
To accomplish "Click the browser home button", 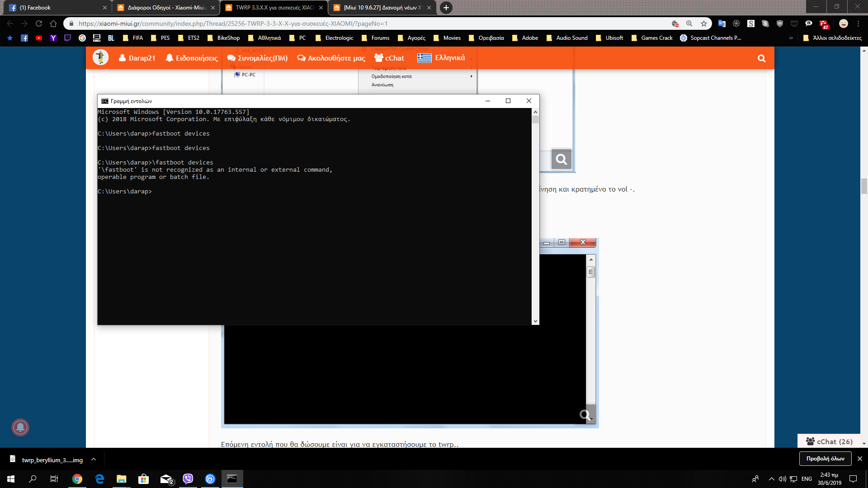I will pyautogui.click(x=53, y=23).
